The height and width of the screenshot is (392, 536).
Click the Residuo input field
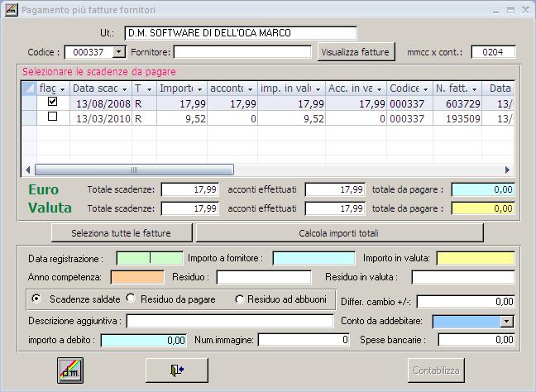[x=264, y=277]
